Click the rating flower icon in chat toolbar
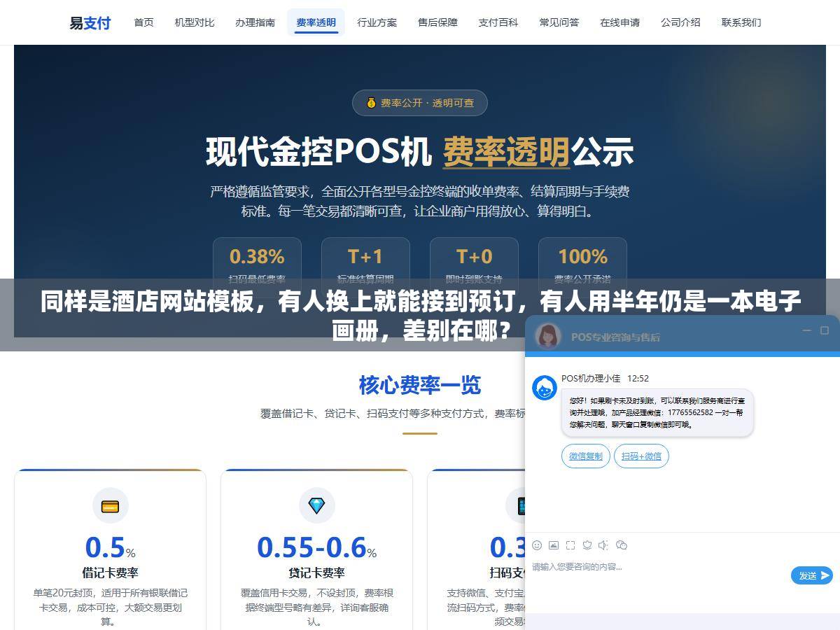This screenshot has width=840, height=630. tap(587, 545)
